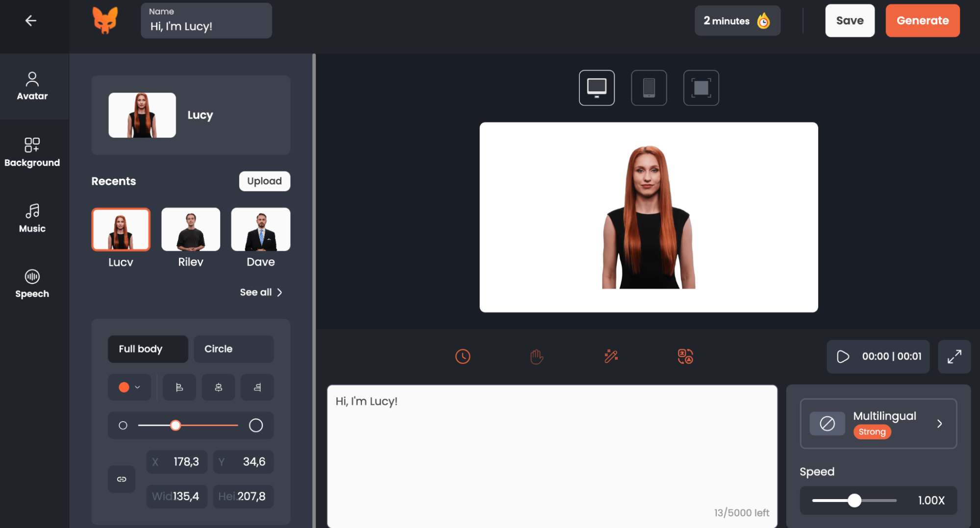Select portrait mobile layout icon
This screenshot has width=980, height=528.
click(649, 88)
